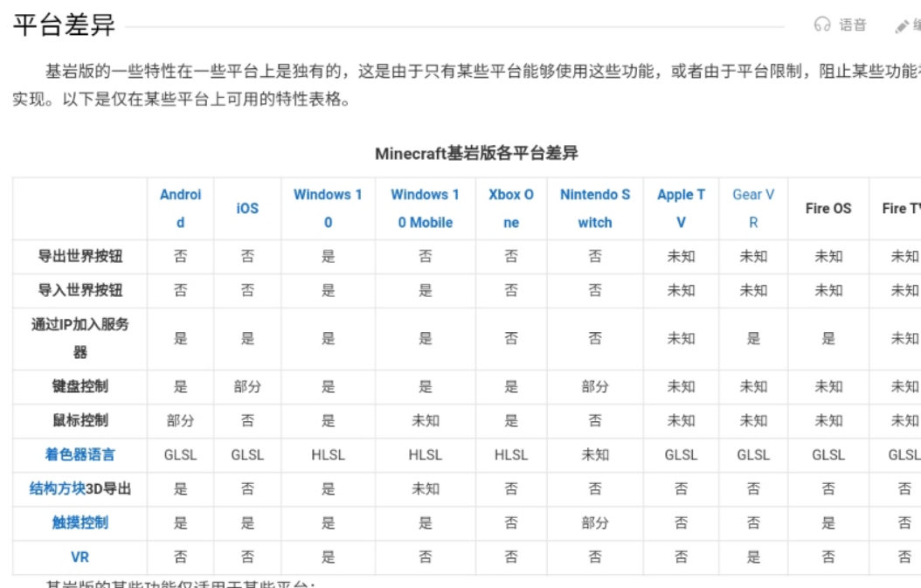921x588 pixels.
Task: Click the Fire OS column header
Action: point(828,209)
